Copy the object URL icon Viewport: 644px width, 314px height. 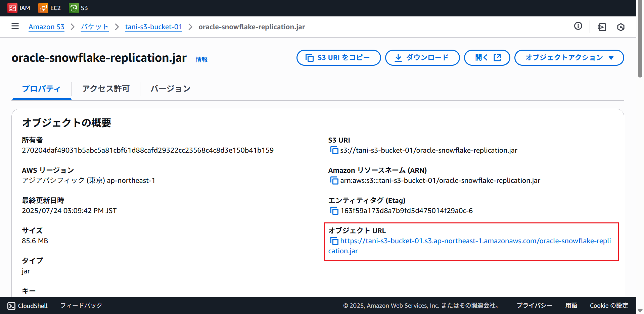click(x=334, y=241)
